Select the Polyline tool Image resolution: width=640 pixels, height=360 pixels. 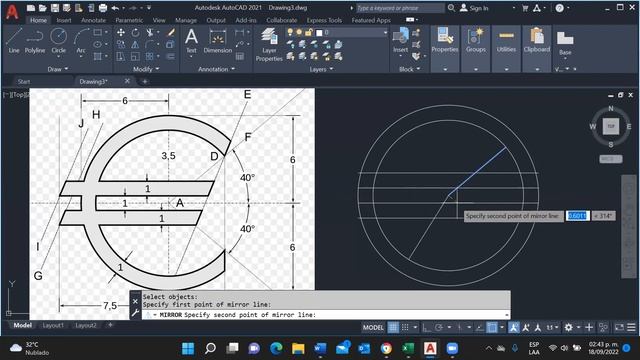(x=35, y=40)
